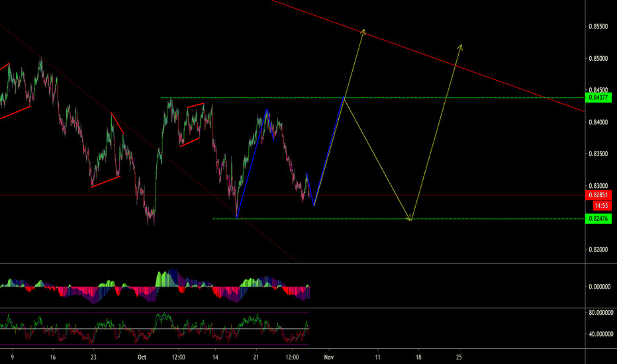Click the 23 date label on time axis
617x364 pixels.
coord(93,357)
